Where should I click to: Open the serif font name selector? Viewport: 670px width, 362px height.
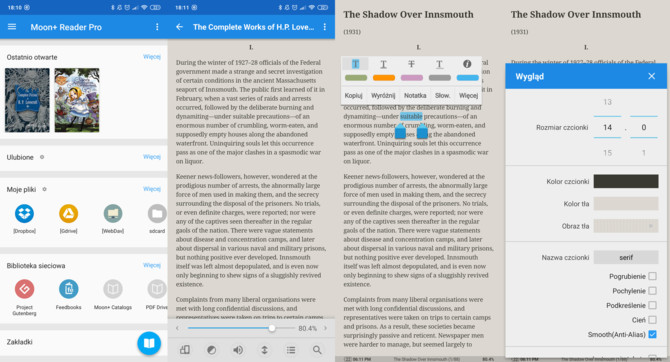click(x=626, y=257)
